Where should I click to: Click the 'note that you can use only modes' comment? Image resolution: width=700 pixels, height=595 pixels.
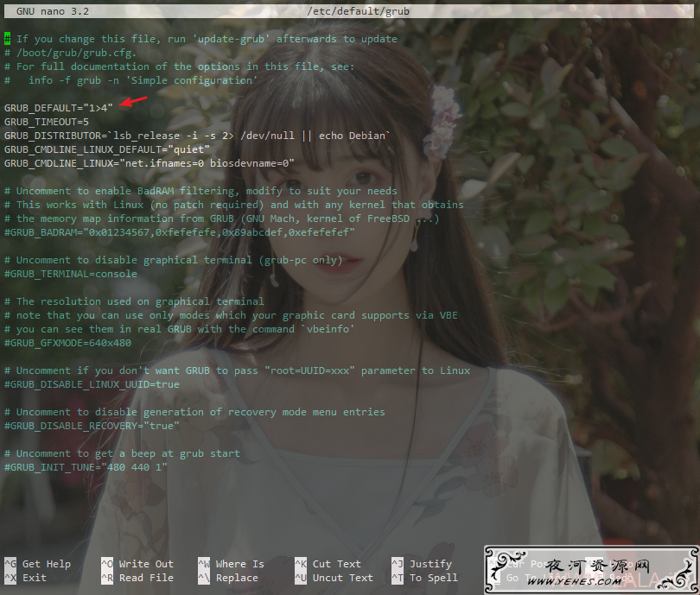click(x=232, y=315)
